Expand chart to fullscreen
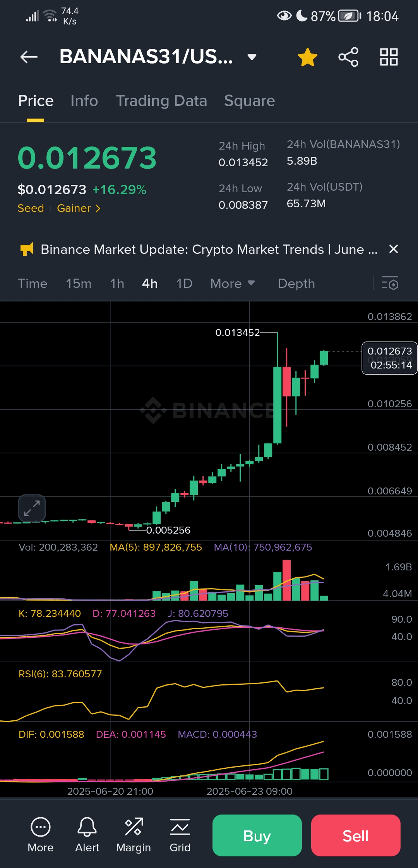 point(32,508)
